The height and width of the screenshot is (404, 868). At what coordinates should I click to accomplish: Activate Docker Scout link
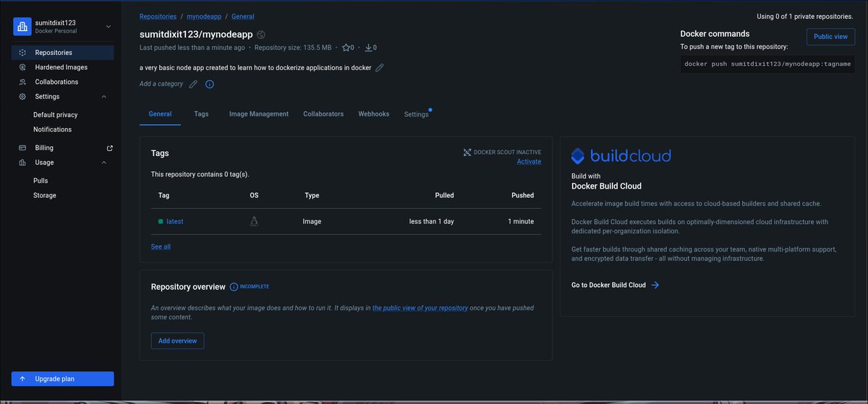tap(529, 162)
